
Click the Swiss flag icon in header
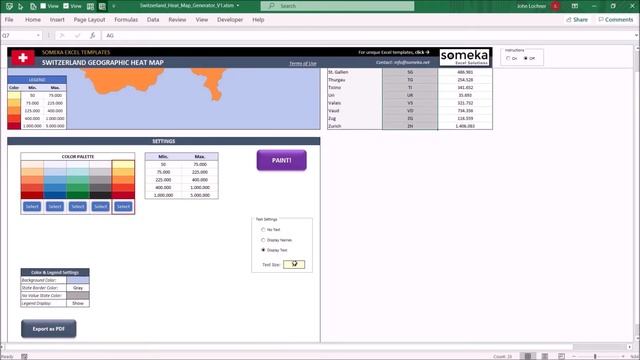(x=23, y=58)
